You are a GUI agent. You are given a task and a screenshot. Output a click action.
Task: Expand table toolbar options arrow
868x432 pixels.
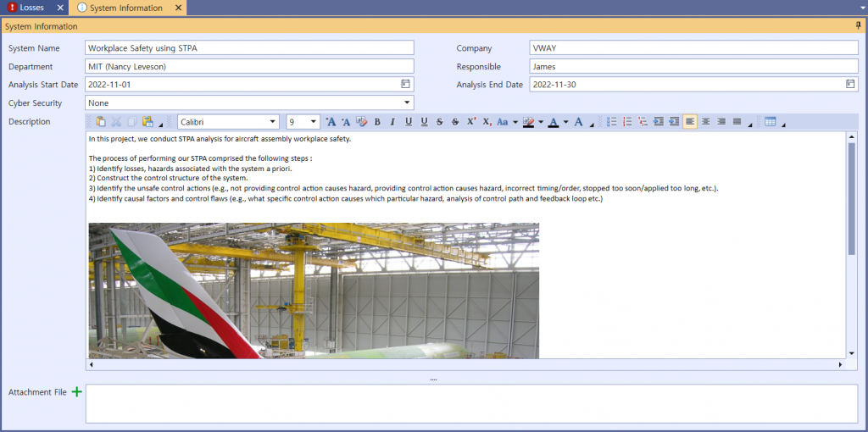783,125
